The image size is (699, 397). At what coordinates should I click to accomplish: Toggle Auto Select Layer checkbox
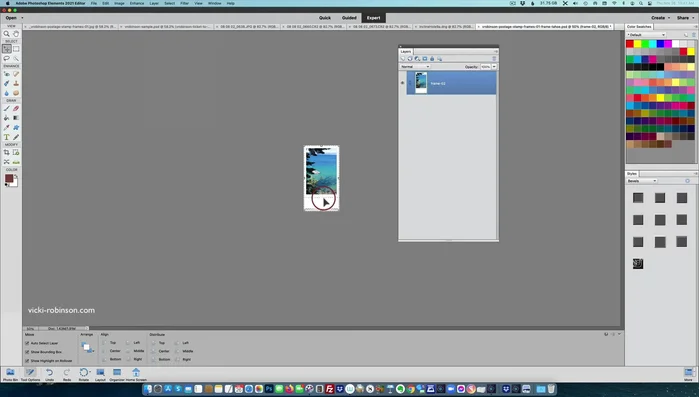click(27, 343)
